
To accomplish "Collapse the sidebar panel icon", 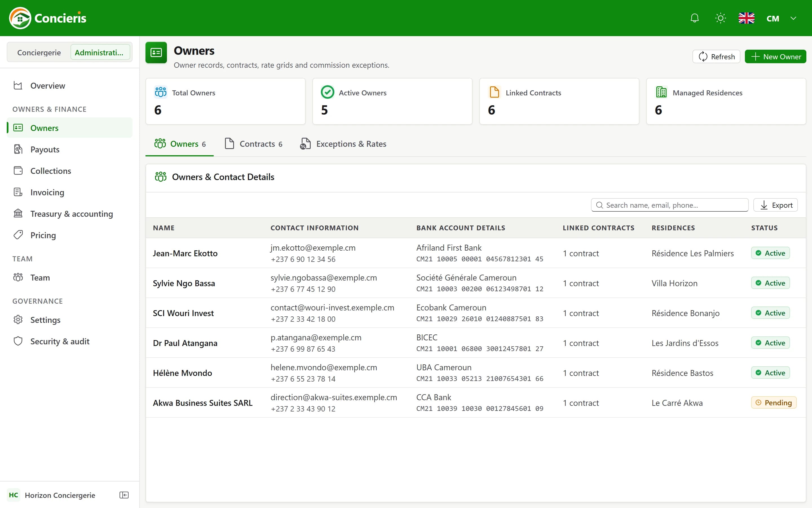I will pos(124,495).
